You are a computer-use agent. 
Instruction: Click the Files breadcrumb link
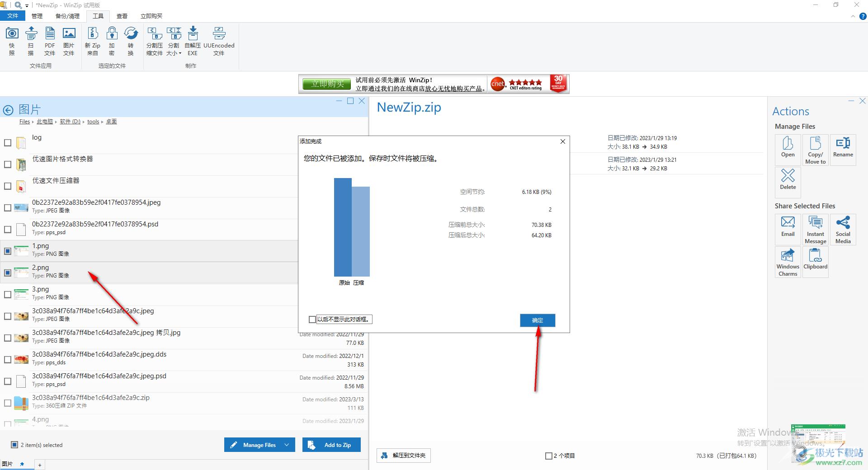[x=24, y=122]
